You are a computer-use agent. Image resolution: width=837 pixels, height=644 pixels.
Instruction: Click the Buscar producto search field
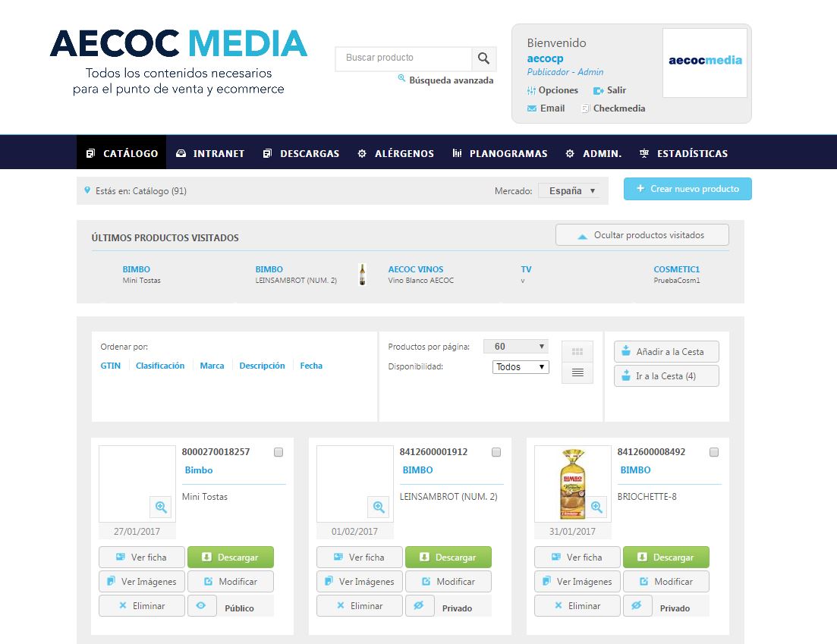click(x=404, y=58)
